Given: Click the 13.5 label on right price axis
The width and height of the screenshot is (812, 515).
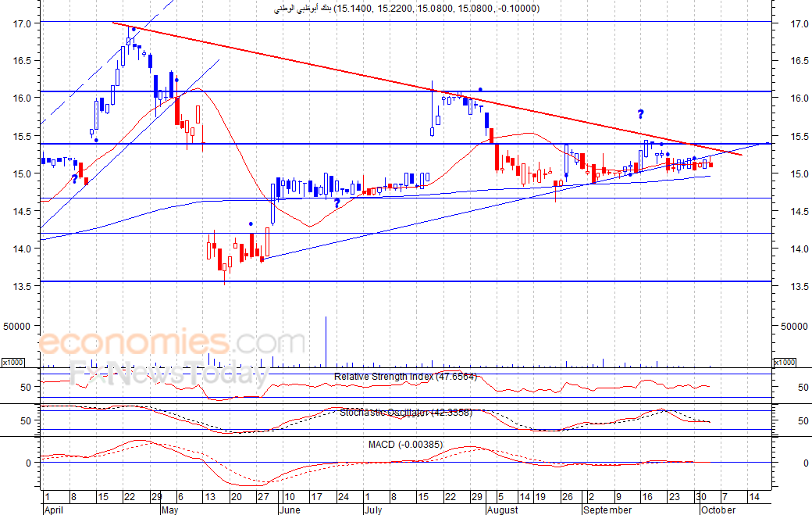Looking at the screenshot, I should 800,287.
